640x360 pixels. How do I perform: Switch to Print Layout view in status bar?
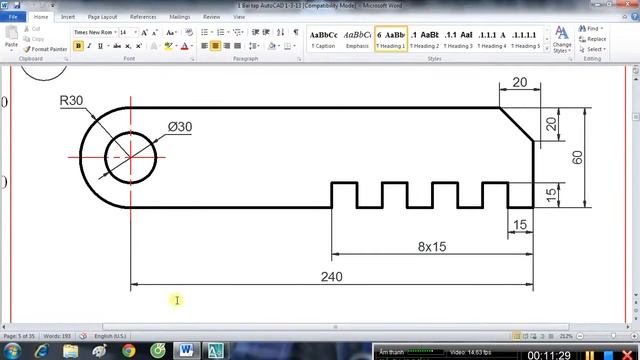(516, 336)
